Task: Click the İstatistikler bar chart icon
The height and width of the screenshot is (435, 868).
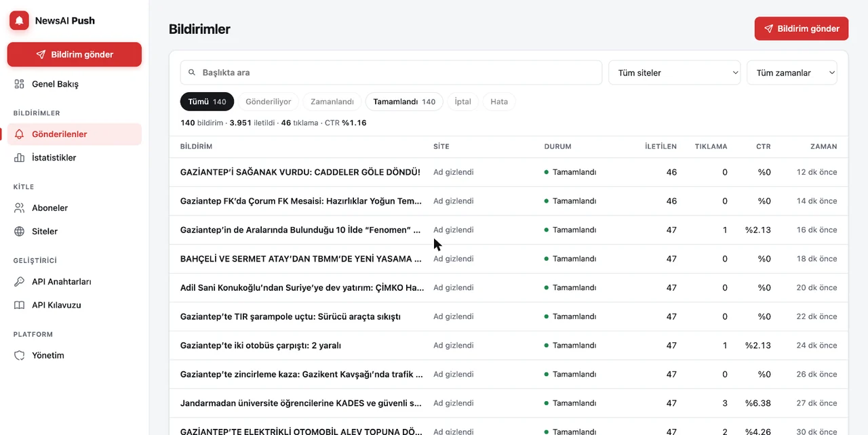Action: tap(20, 158)
